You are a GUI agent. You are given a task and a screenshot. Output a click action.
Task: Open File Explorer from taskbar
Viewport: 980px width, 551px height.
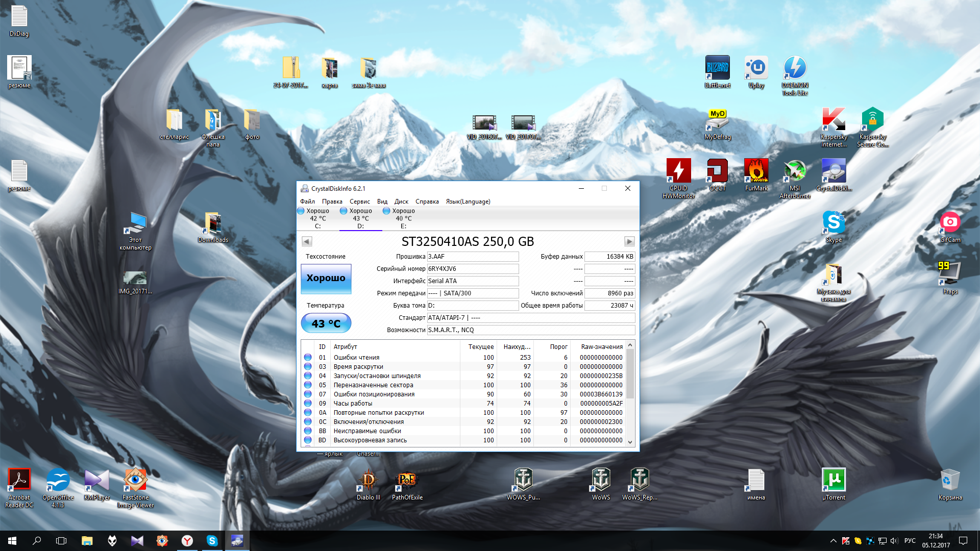pos(87,541)
